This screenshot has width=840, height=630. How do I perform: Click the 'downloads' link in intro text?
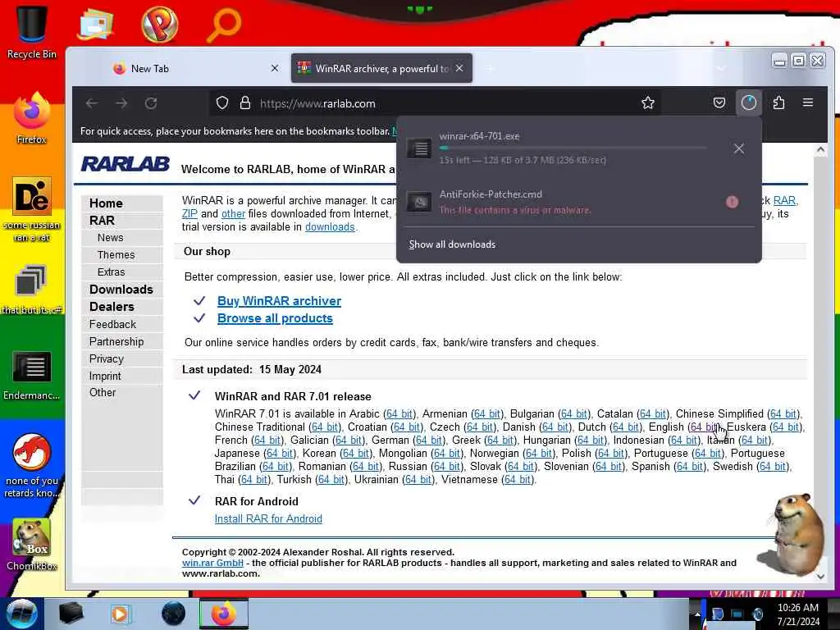[x=330, y=226]
